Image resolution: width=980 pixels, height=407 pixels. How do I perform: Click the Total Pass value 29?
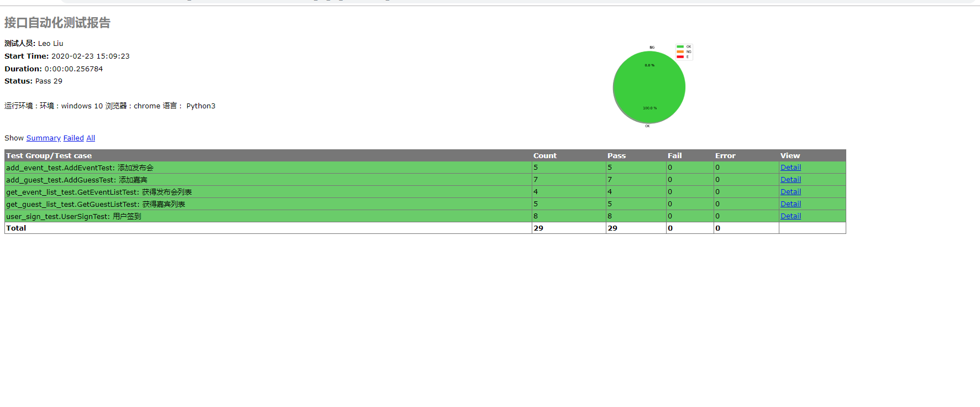click(x=612, y=228)
